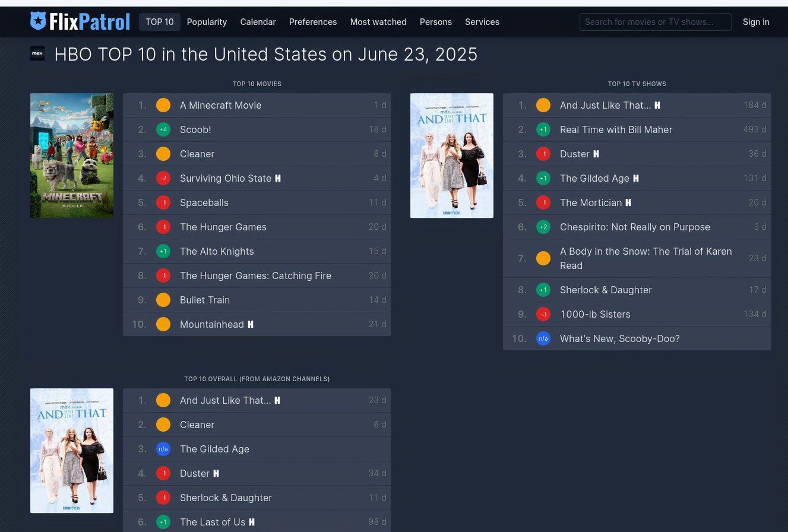This screenshot has width=788, height=532.
Task: Open Real Time with Bill Maher link
Action: click(x=616, y=129)
